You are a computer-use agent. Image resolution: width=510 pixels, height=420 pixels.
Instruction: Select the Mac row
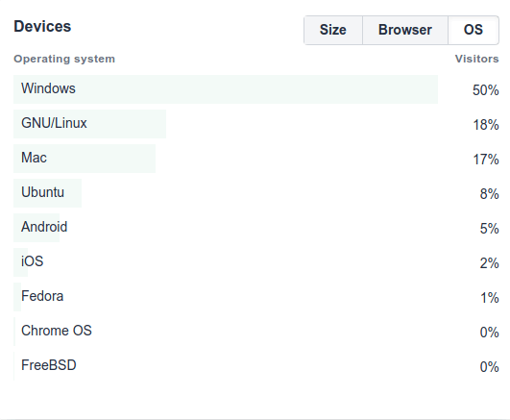256,159
